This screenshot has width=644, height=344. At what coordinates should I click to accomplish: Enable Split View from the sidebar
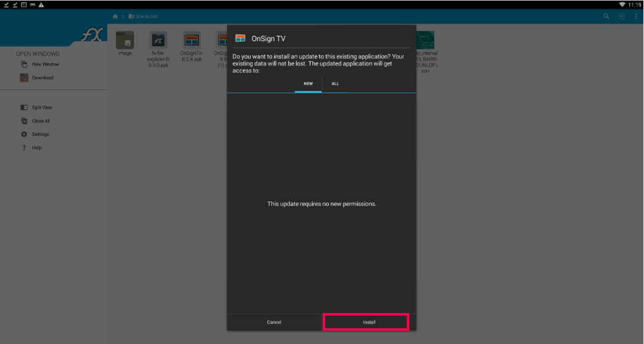click(37, 108)
